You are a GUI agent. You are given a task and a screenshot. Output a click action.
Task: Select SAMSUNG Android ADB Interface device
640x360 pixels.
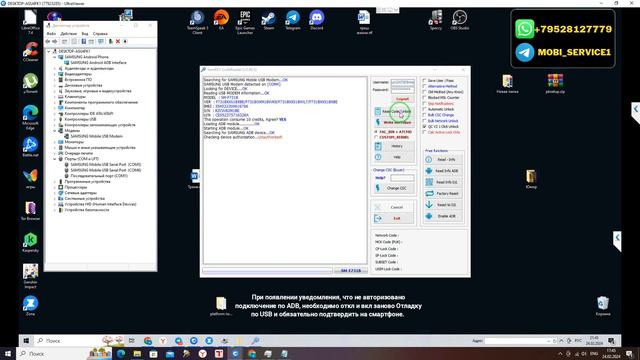[98, 63]
